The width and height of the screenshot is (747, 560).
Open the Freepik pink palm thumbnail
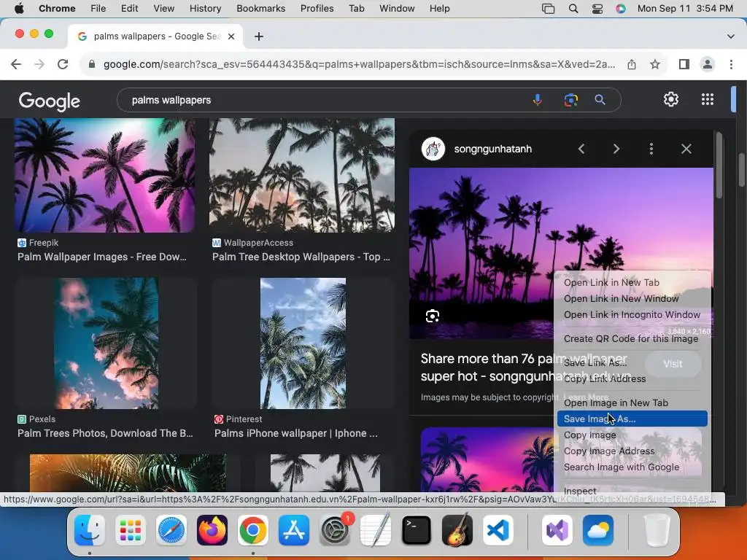point(104,175)
